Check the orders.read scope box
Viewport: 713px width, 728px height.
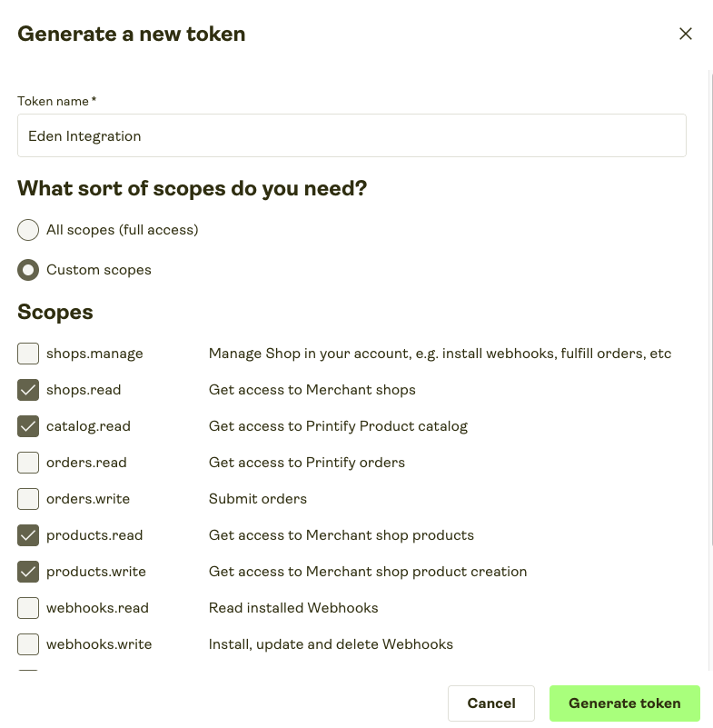point(28,463)
